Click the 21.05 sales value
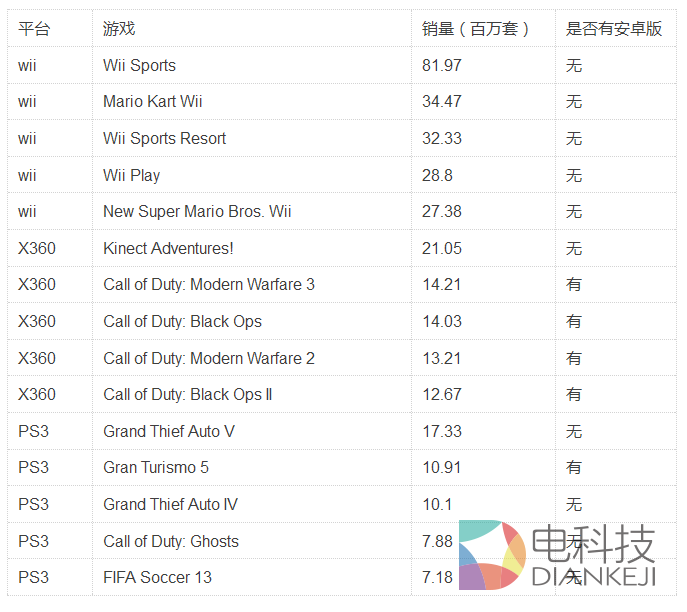687x612 pixels. point(442,248)
